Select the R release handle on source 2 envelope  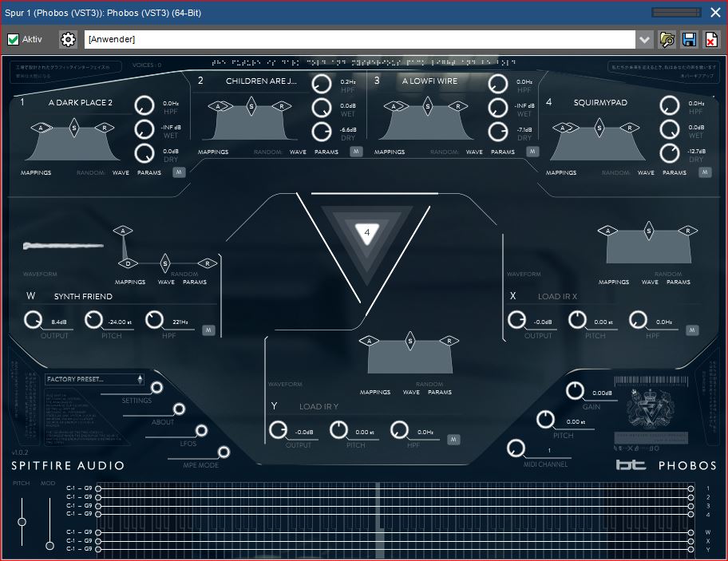(282, 106)
